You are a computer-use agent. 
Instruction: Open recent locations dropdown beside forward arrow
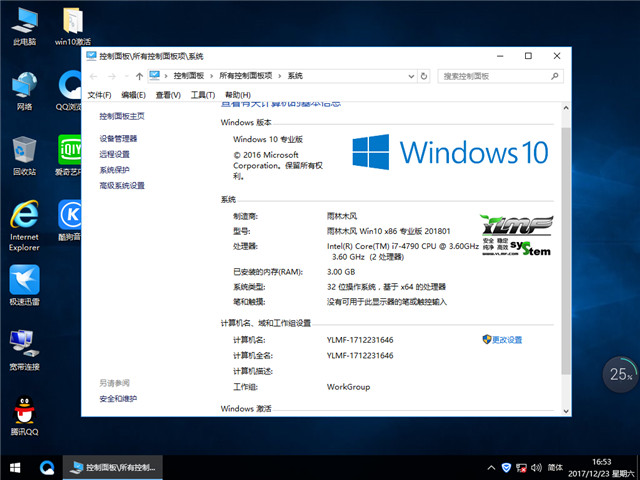(127, 76)
